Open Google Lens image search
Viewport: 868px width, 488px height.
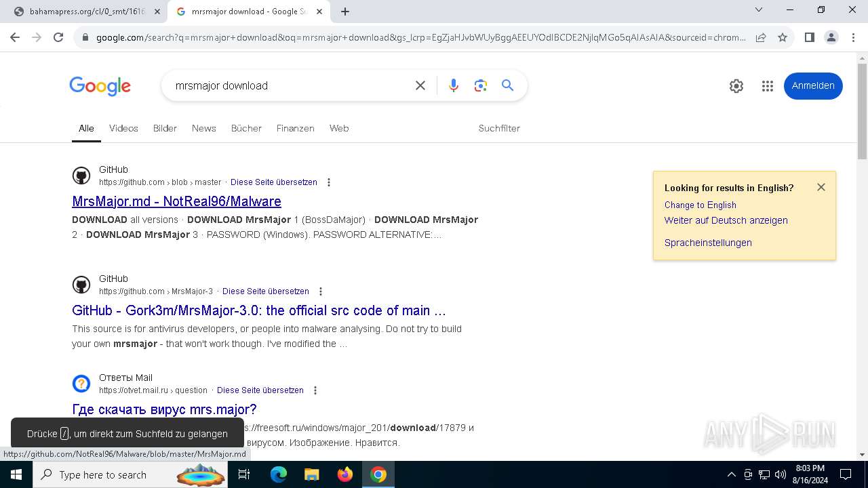point(481,85)
